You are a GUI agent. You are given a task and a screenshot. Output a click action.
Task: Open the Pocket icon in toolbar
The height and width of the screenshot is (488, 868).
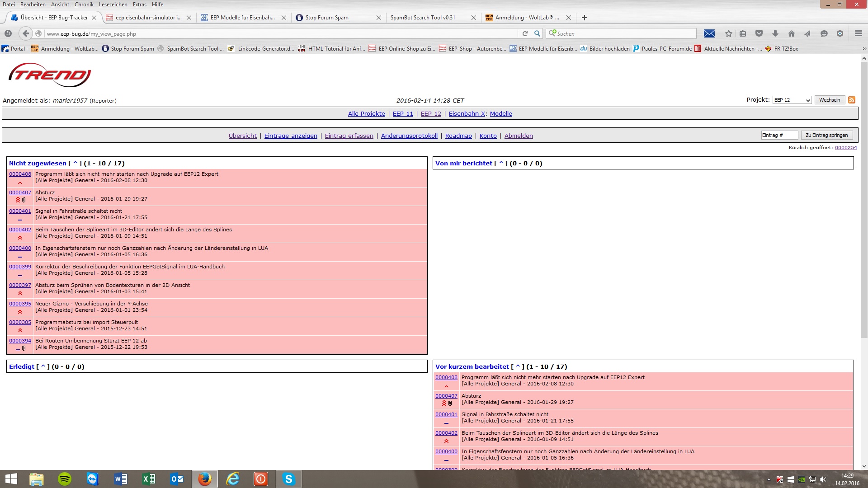(759, 33)
